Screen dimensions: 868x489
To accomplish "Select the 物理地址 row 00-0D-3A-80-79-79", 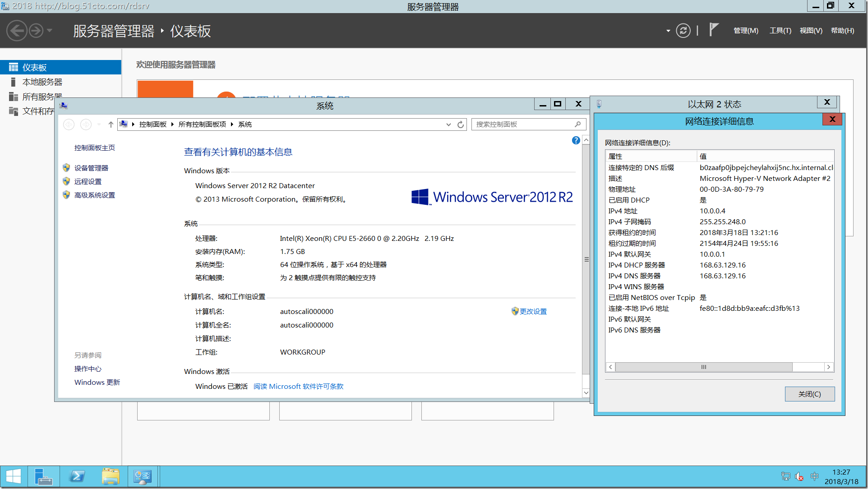I will point(720,189).
